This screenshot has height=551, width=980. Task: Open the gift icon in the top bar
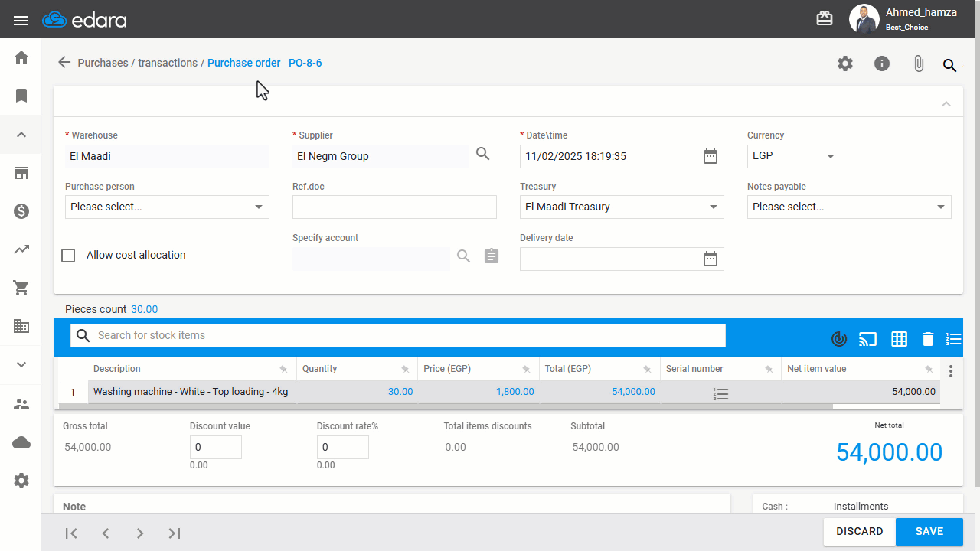click(x=825, y=19)
